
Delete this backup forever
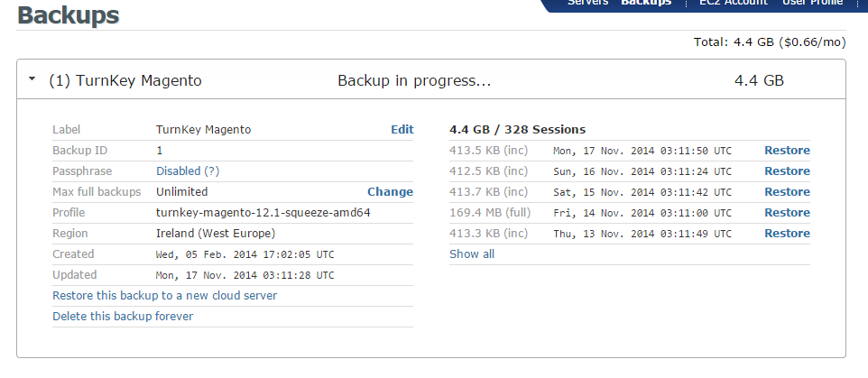123,317
